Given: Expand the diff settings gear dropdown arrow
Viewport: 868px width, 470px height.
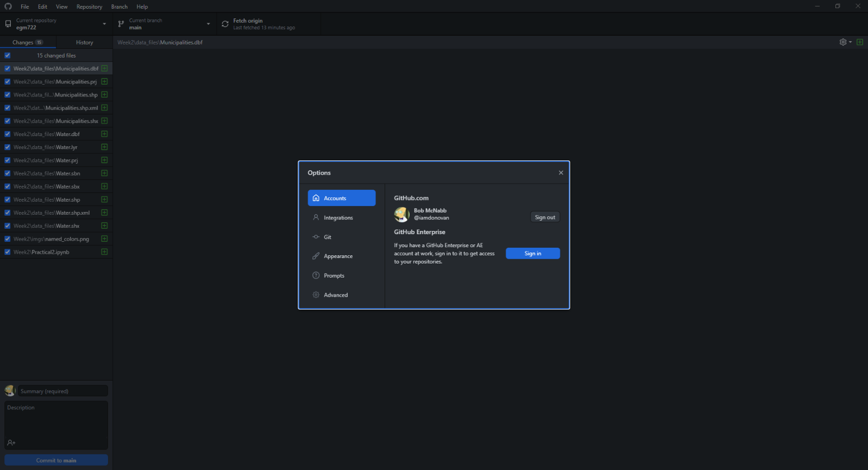Looking at the screenshot, I should (x=850, y=42).
